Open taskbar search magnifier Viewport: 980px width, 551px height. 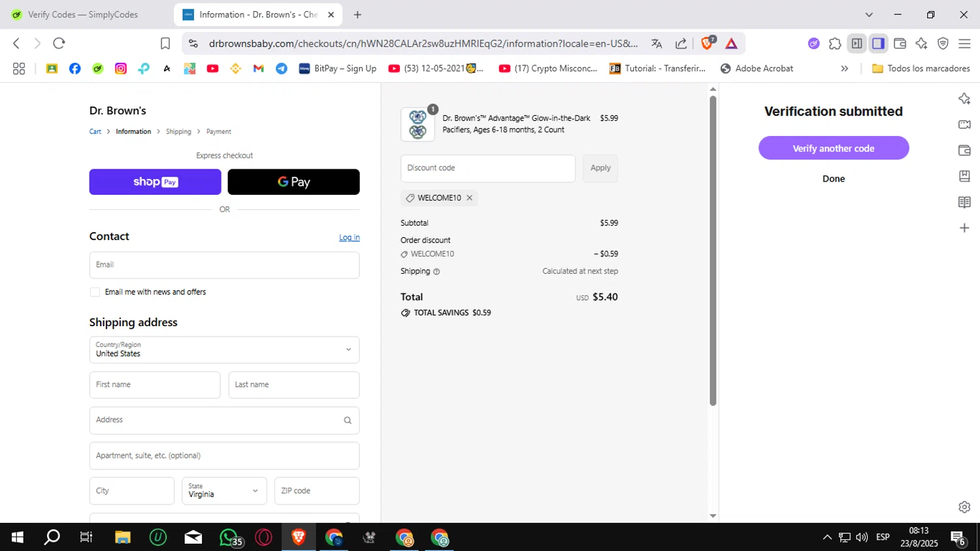pyautogui.click(x=52, y=537)
